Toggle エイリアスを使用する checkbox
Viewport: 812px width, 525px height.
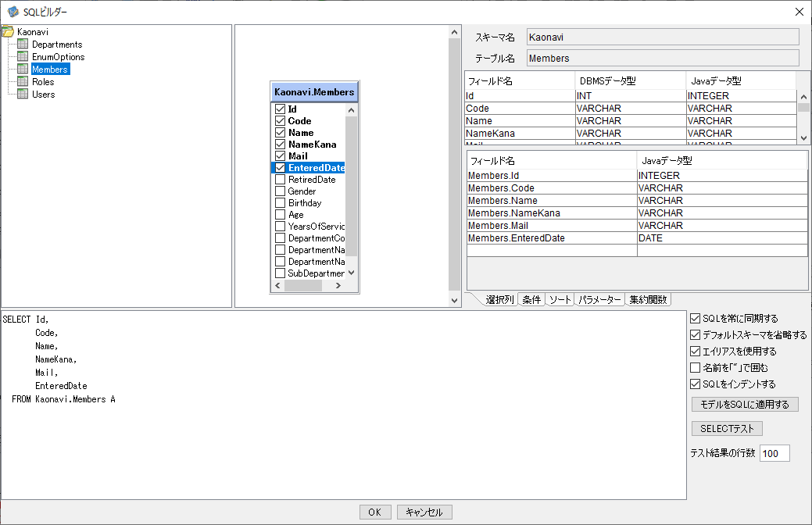(696, 352)
